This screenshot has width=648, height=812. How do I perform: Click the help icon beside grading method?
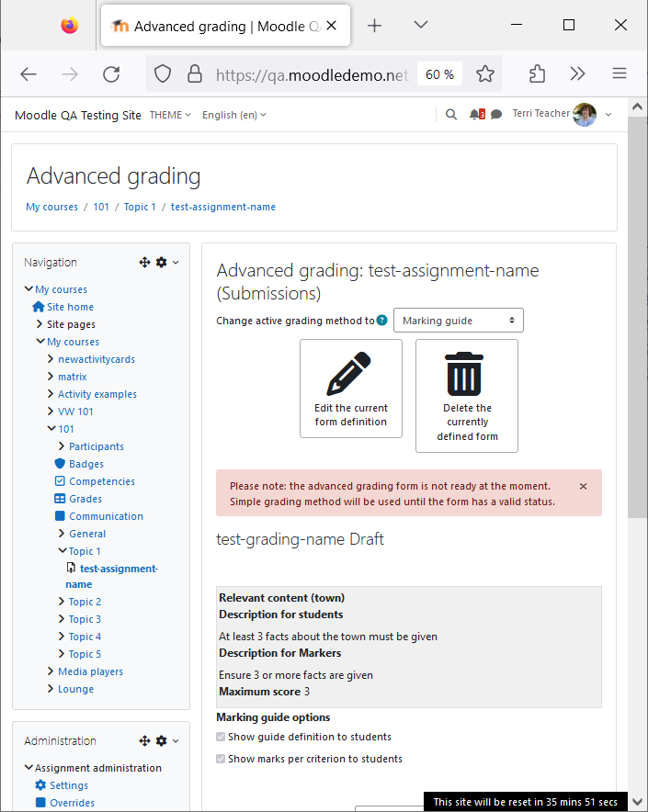tap(382, 320)
